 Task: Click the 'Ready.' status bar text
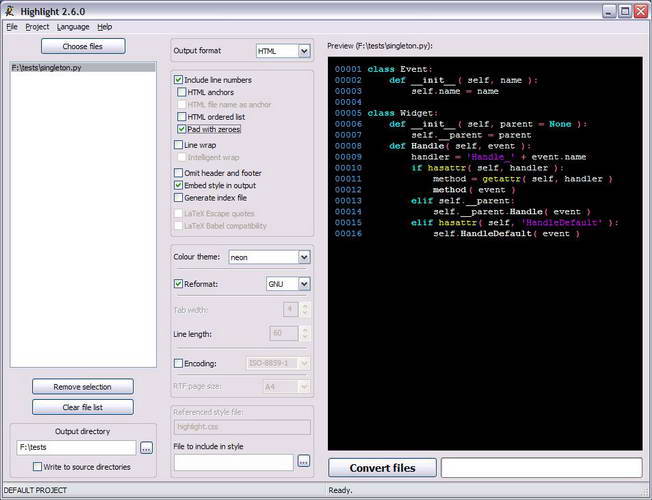[x=340, y=490]
